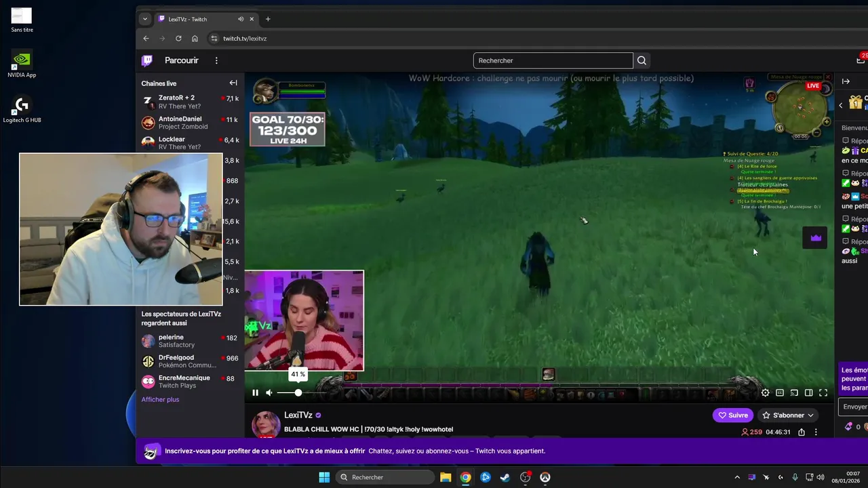Open the Parcourir browse page
Screen dimensions: 868x488
coord(182,60)
